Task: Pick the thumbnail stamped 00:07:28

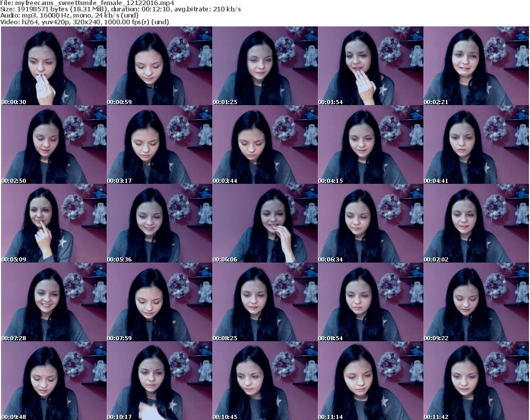Action: [x=54, y=302]
